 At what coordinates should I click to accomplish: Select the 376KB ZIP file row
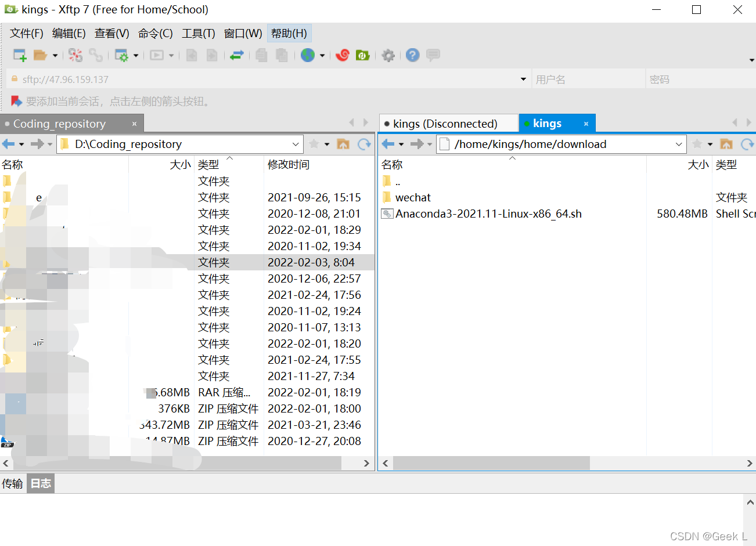[188, 408]
